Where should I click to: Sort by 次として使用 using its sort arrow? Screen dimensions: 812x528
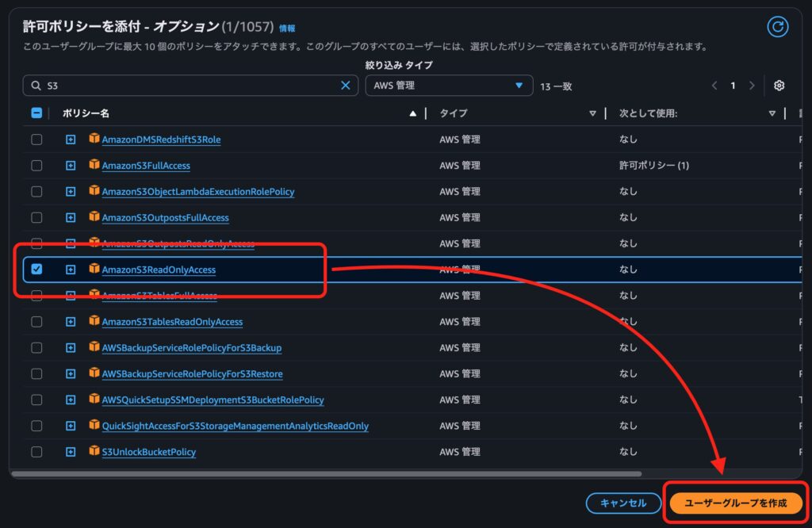point(772,113)
